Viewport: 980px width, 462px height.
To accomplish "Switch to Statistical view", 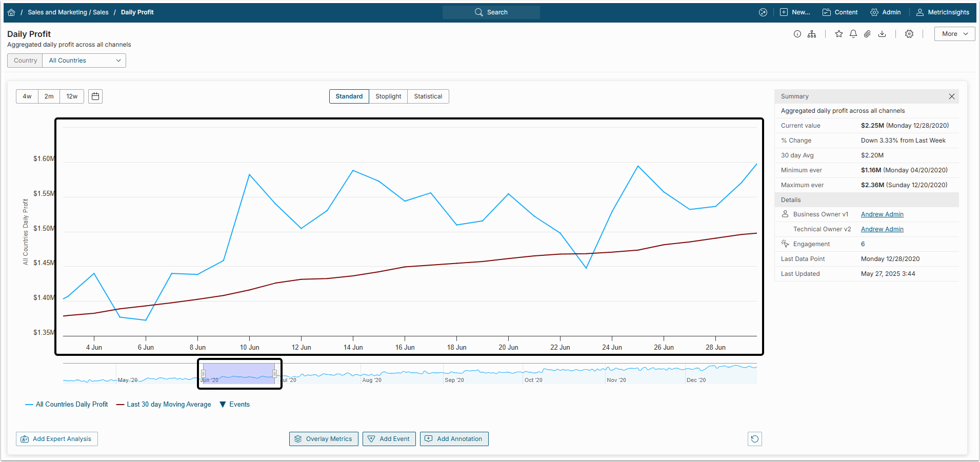I will coord(428,96).
